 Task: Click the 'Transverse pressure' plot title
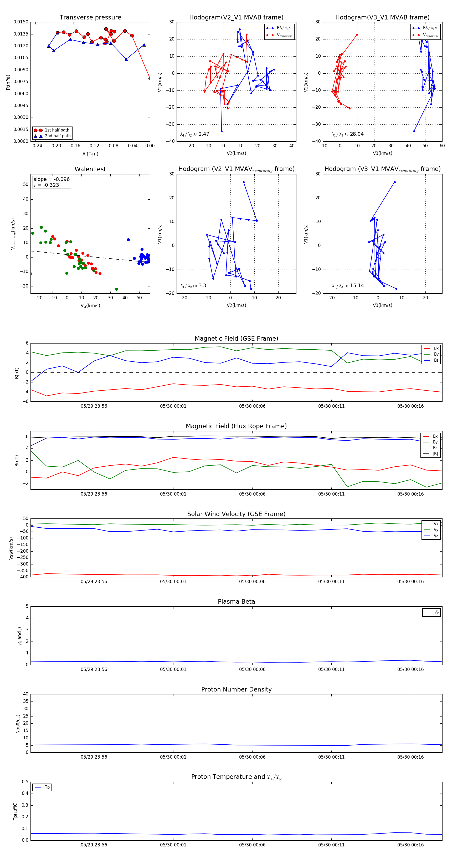click(x=90, y=18)
